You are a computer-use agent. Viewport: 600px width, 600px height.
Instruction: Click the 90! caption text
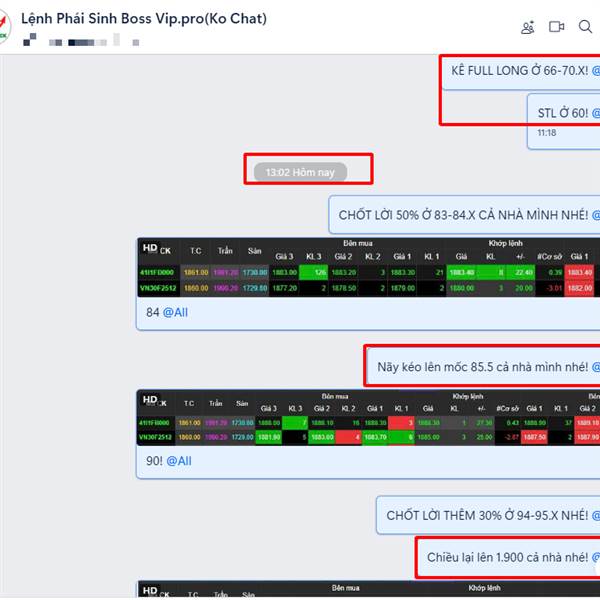coord(154,461)
